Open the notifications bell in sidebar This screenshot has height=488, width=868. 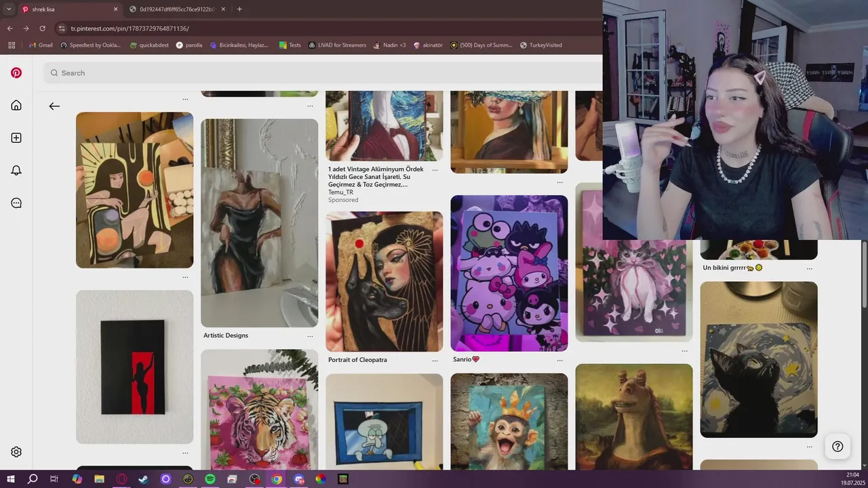[x=16, y=170]
